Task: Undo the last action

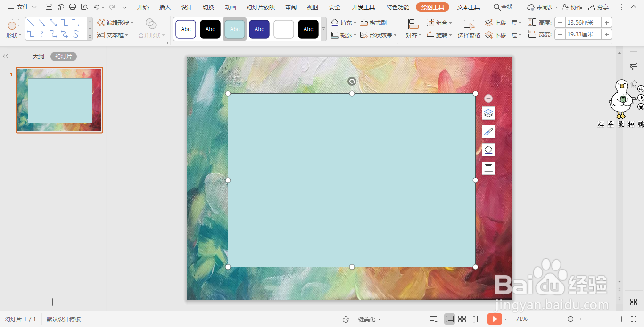Action: pyautogui.click(x=97, y=7)
